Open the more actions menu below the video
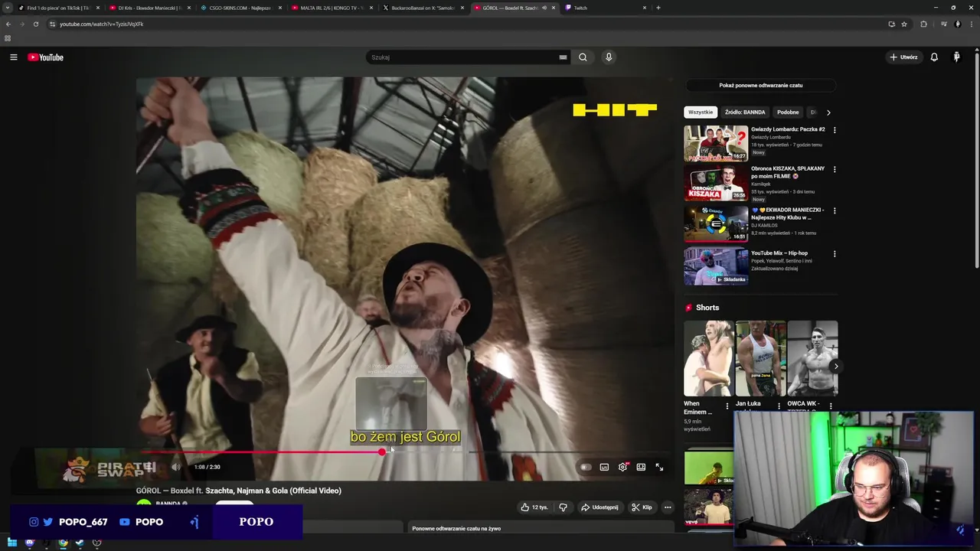Image resolution: width=980 pixels, height=551 pixels. pyautogui.click(x=668, y=507)
